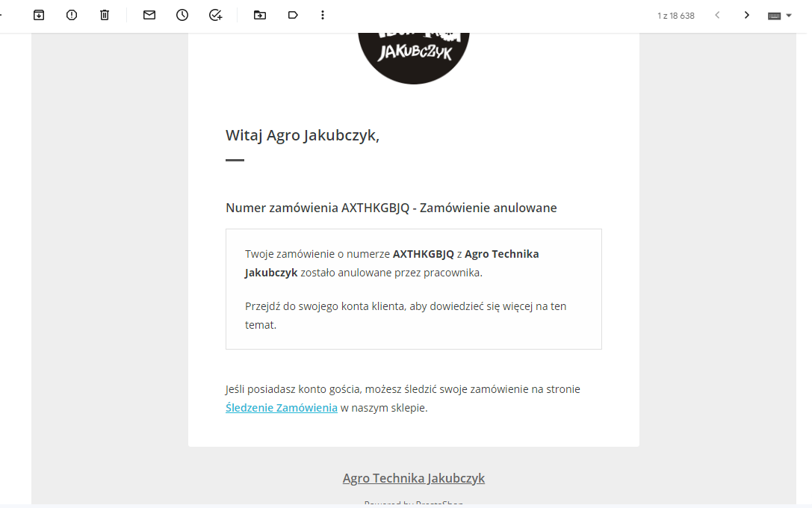812x508 pixels.
Task: Open the three-dot More options menu
Action: click(x=323, y=15)
